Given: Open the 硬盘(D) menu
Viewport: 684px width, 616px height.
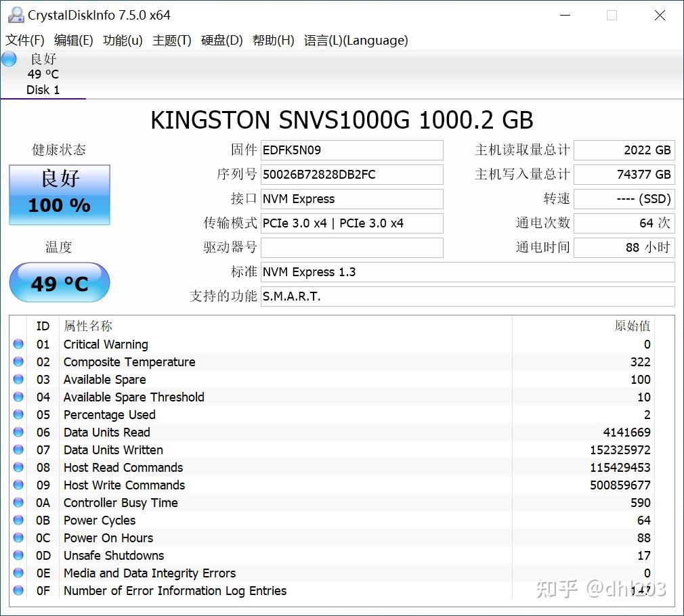Looking at the screenshot, I should 221,40.
